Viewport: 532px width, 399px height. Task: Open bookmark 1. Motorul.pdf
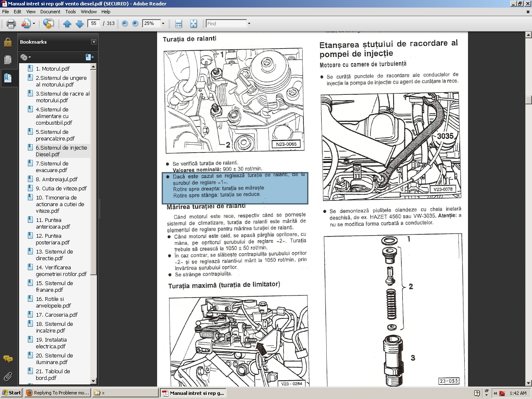coord(53,69)
